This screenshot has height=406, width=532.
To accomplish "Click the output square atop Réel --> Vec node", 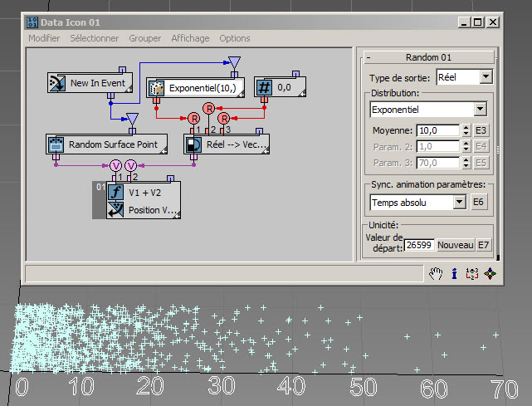I will tap(259, 131).
